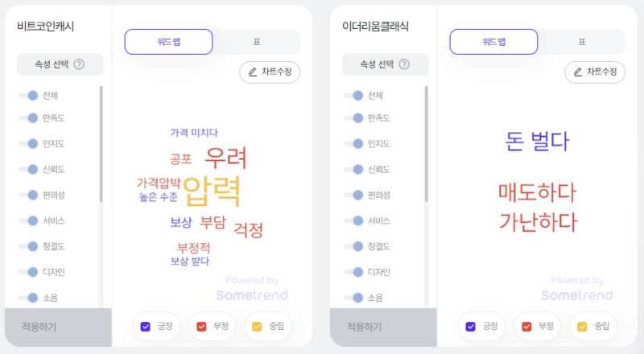Viewport: 644px width, 354px height.
Task: Uncheck 부정 checkbox under 비트코인캐시 word map
Action: coord(202,327)
